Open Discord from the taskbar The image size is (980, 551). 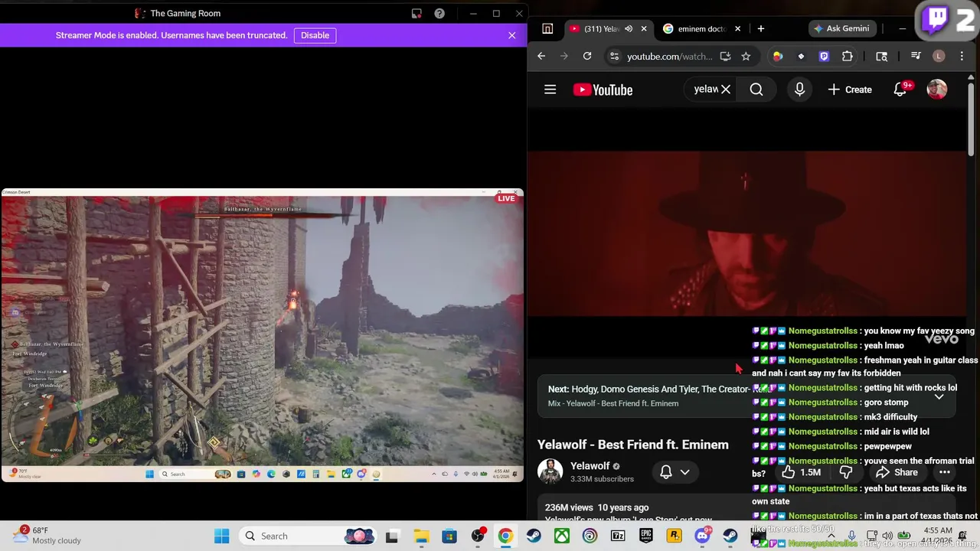pos(702,536)
